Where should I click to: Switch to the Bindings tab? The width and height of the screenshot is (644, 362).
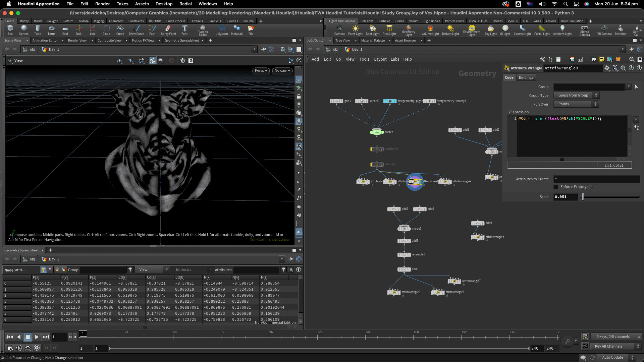[526, 77]
